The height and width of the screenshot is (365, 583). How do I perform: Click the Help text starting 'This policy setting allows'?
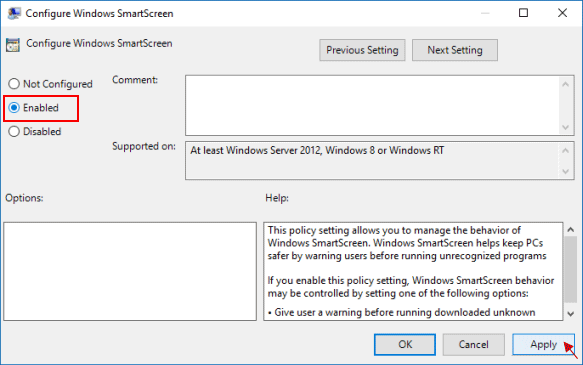click(x=407, y=243)
